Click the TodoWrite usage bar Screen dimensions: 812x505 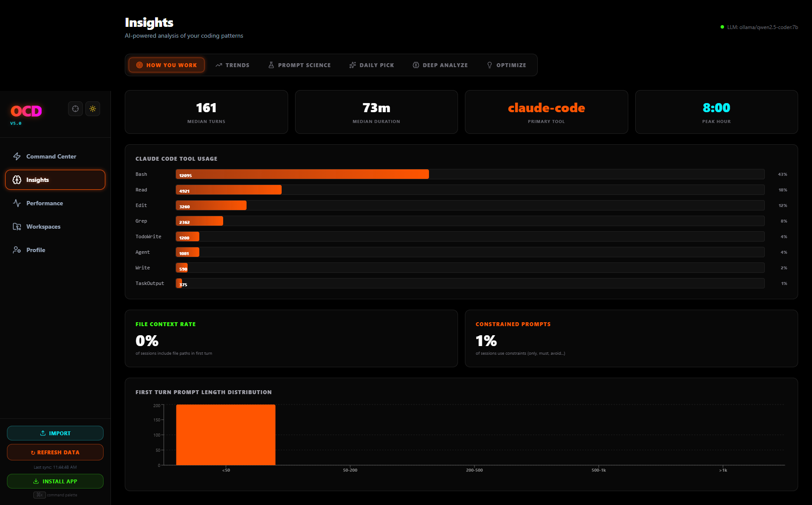(x=188, y=236)
